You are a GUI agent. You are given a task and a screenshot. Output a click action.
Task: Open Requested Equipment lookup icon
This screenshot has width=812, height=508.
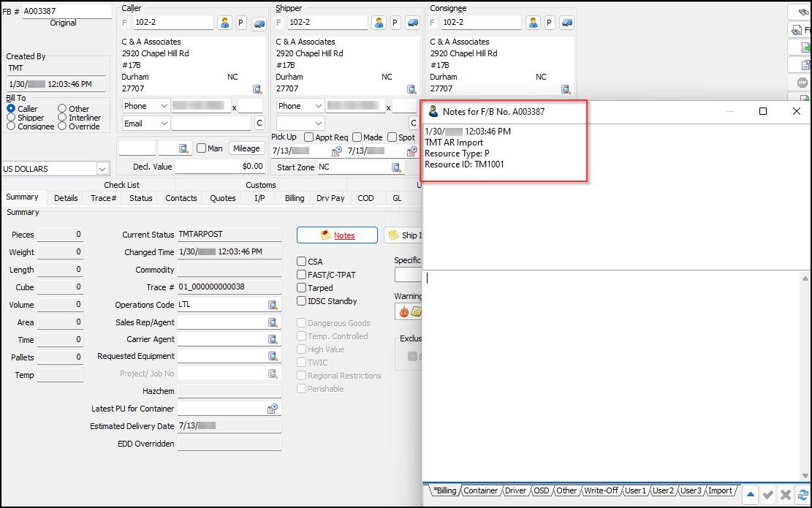pos(273,356)
